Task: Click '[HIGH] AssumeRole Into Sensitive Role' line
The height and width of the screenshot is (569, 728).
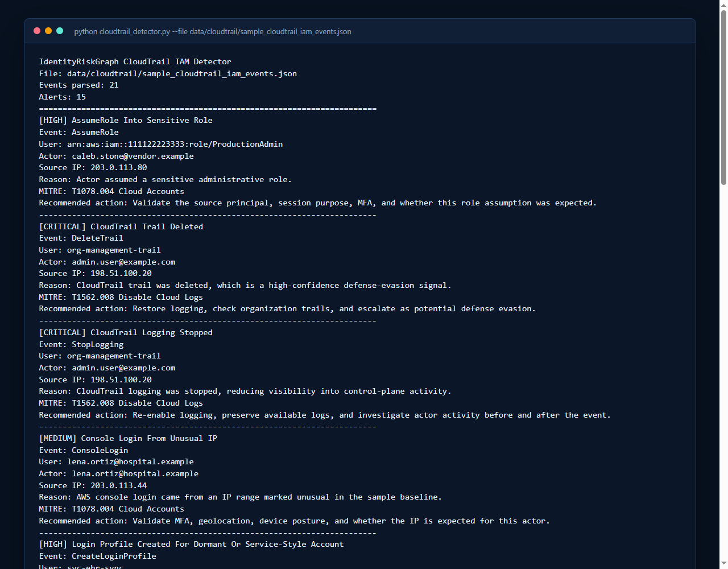Action: click(126, 120)
